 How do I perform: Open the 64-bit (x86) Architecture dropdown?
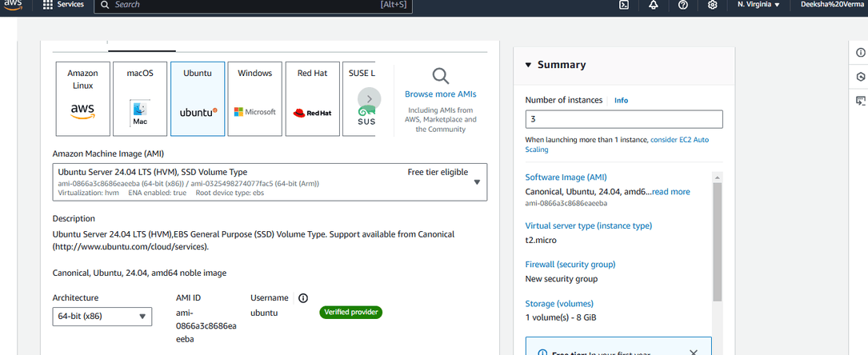pos(102,317)
